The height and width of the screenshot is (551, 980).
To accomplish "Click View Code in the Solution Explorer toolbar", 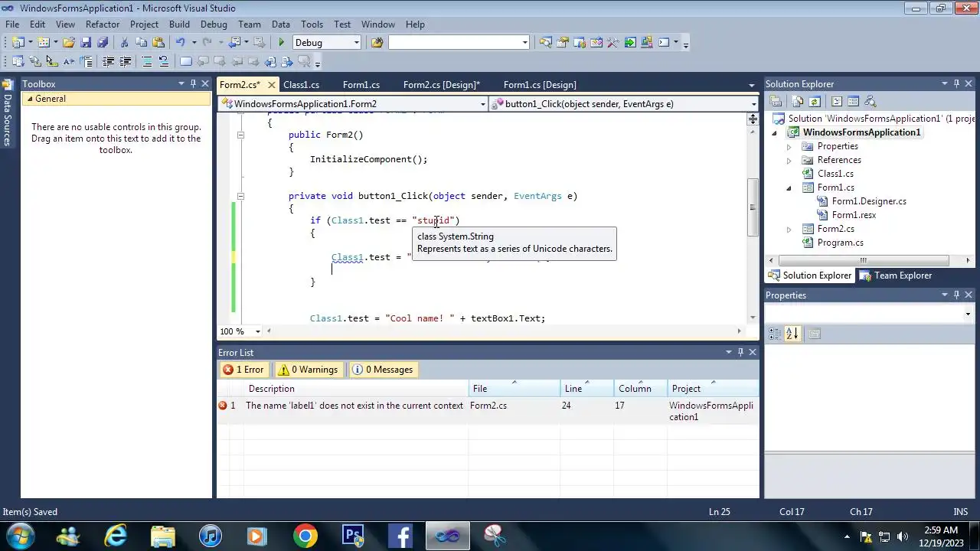I will pyautogui.click(x=836, y=101).
